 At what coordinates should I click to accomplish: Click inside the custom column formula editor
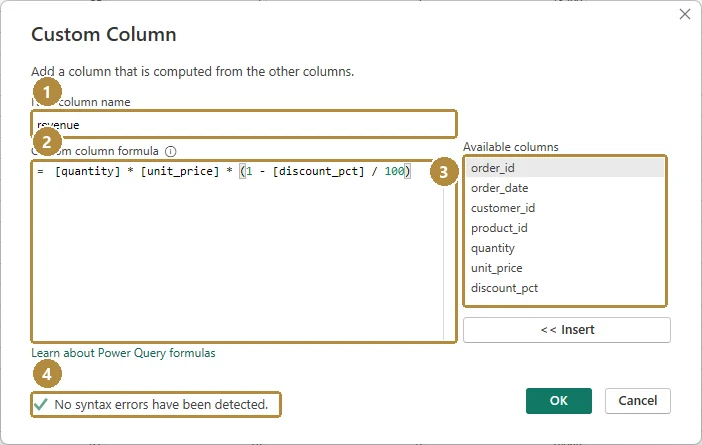[x=244, y=252]
